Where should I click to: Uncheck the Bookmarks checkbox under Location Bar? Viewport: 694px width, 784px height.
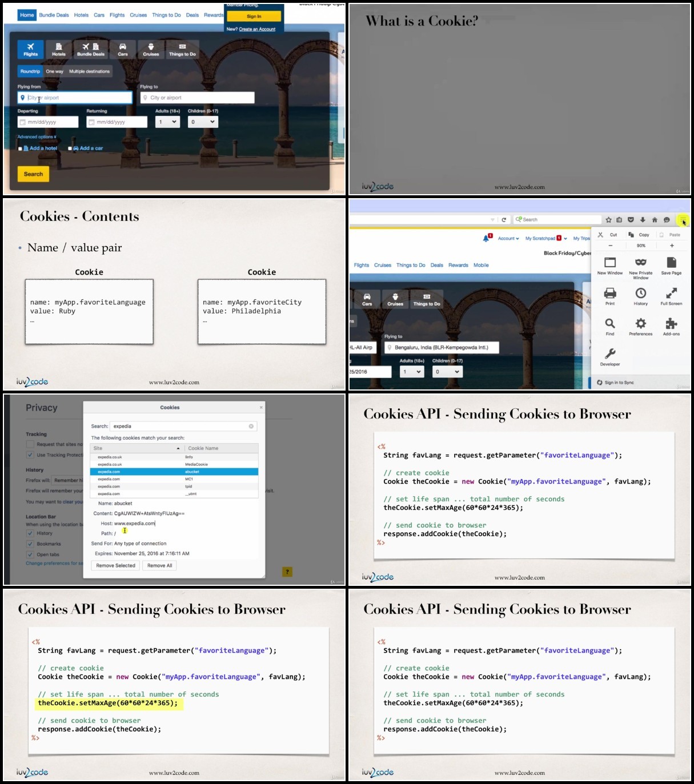pyautogui.click(x=30, y=544)
